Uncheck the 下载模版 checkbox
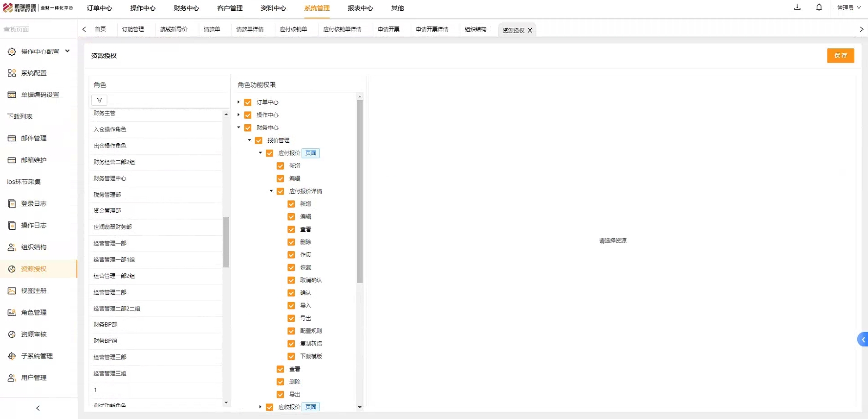This screenshot has height=419, width=868. click(x=291, y=356)
